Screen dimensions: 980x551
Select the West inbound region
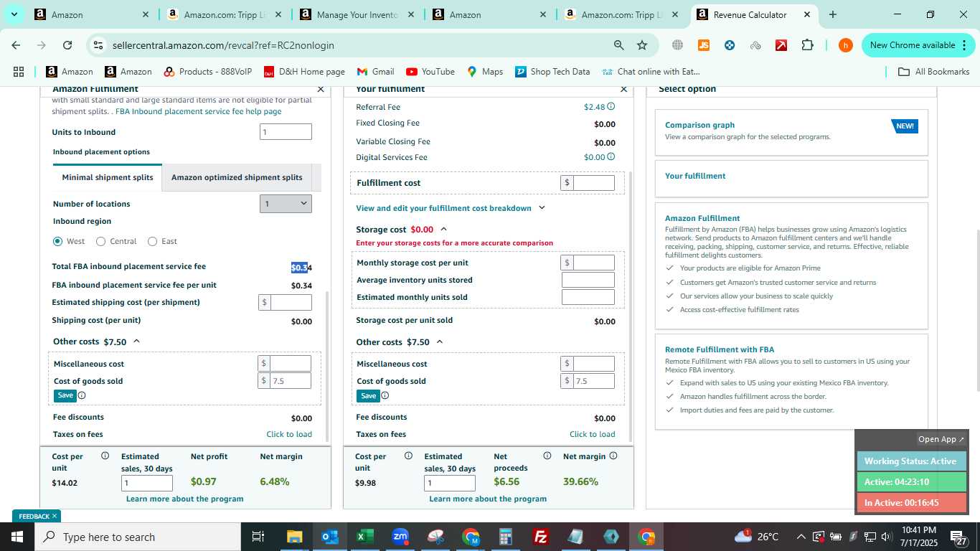click(x=58, y=241)
